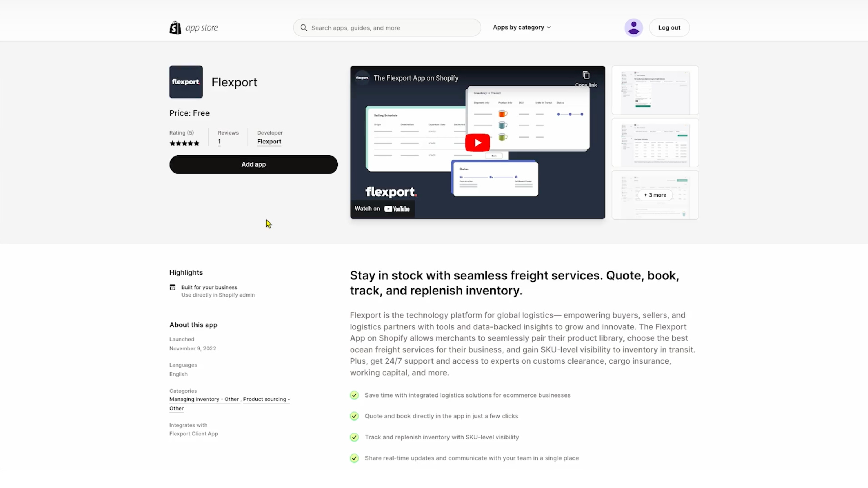Viewport: 868px width, 488px height.
Task: Open the reviews count link
Action: (219, 142)
